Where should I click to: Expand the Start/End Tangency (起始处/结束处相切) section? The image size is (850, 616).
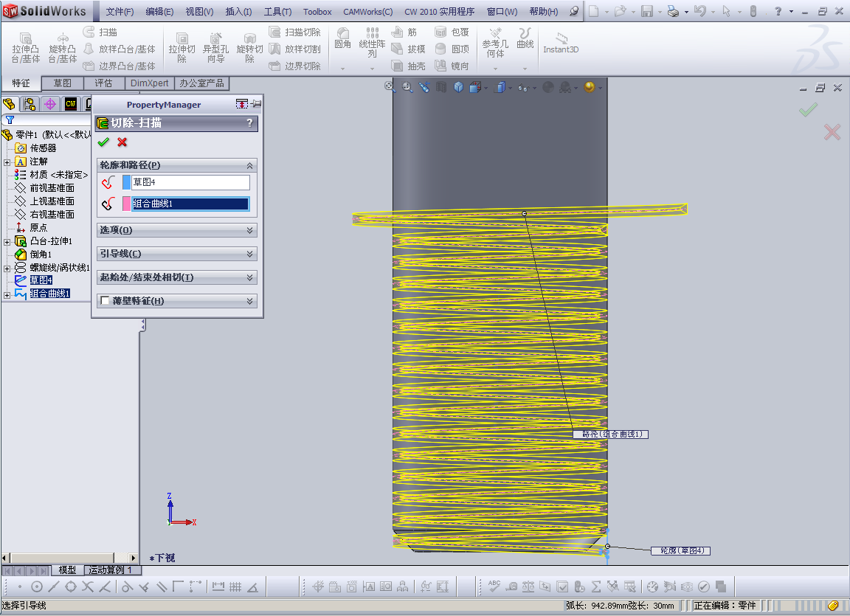point(250,277)
